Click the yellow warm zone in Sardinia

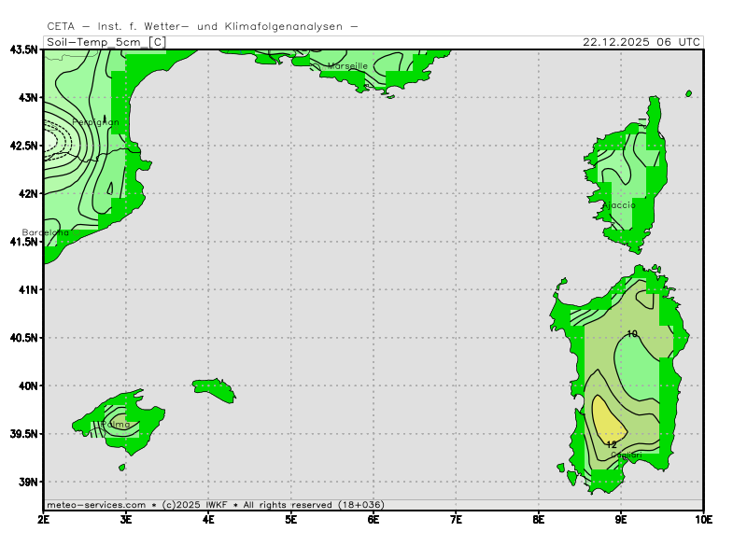tap(606, 420)
